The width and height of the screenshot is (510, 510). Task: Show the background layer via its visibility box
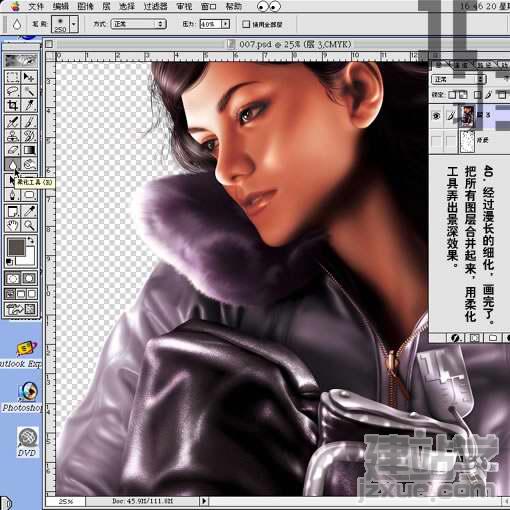tap(436, 141)
